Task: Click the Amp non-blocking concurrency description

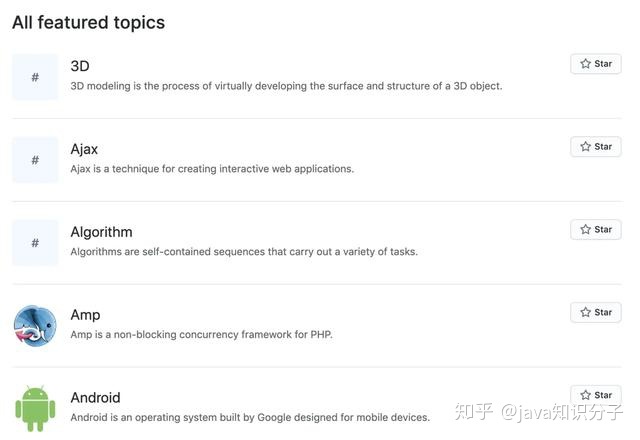Action: click(202, 335)
